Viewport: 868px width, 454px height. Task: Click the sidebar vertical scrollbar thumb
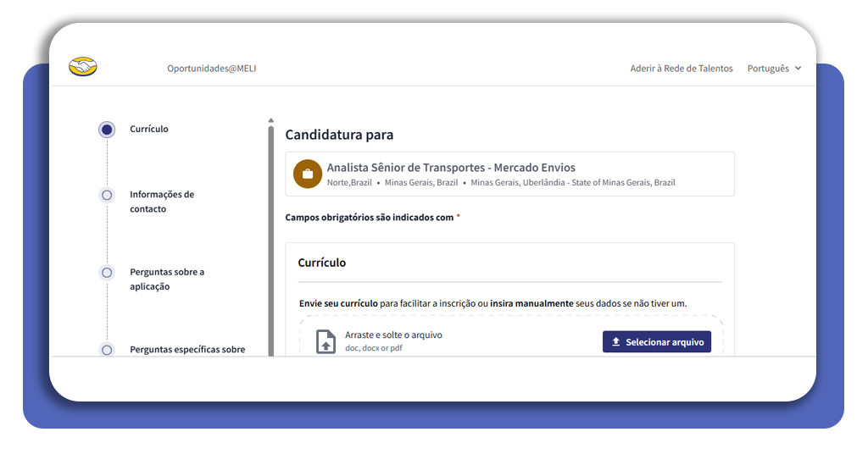pos(270,241)
